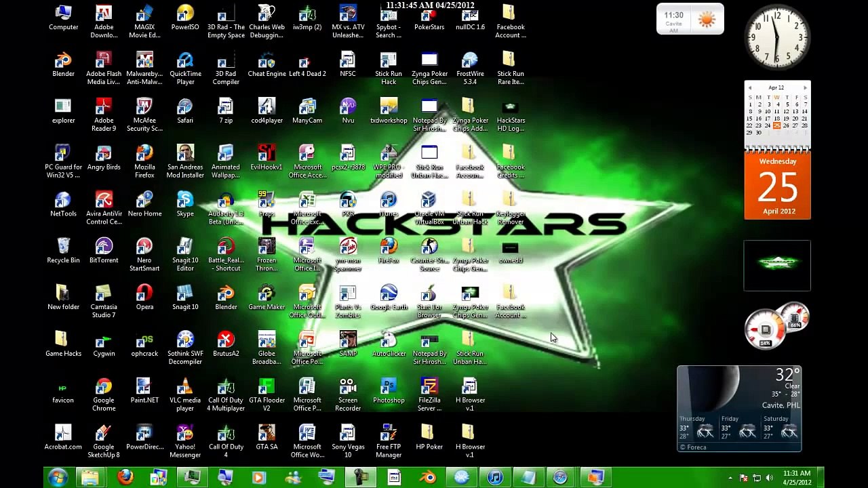Screen dimensions: 868x488
Task: Go to next month in calendar gadget
Action: (805, 87)
